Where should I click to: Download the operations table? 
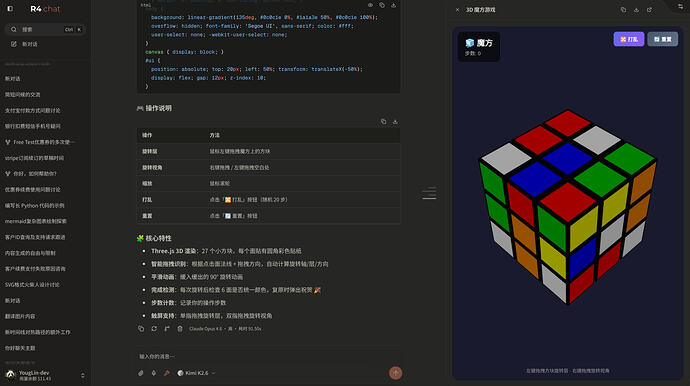click(395, 121)
